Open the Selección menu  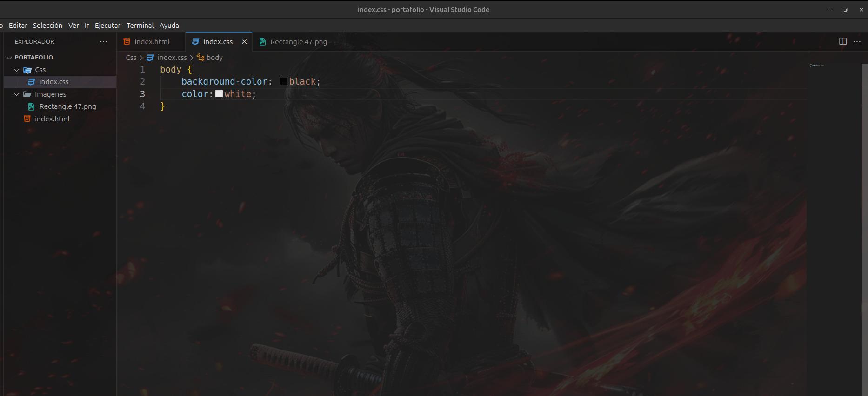(47, 26)
